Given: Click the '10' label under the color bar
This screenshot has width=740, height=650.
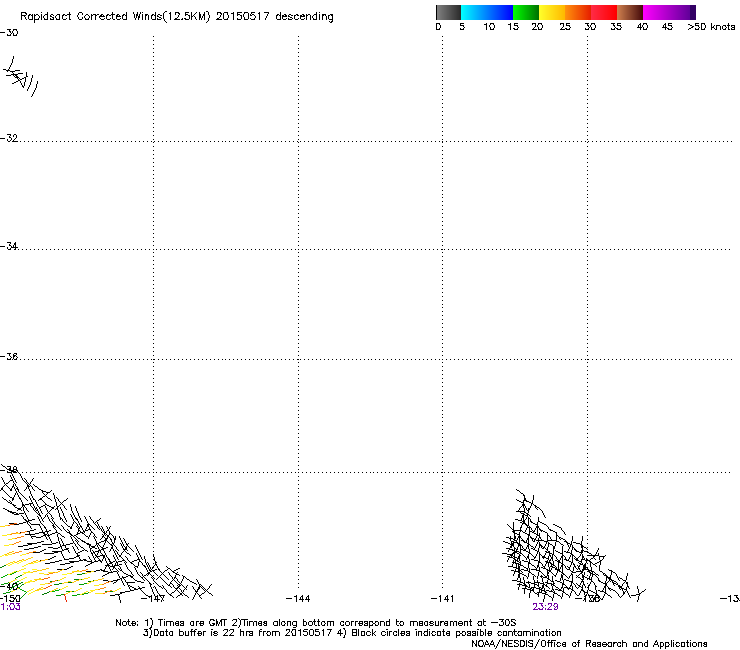Looking at the screenshot, I should point(489,27).
